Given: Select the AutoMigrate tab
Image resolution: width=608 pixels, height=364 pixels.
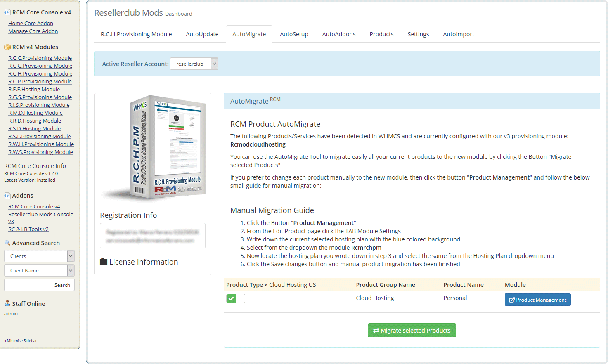Looking at the screenshot, I should [x=249, y=34].
